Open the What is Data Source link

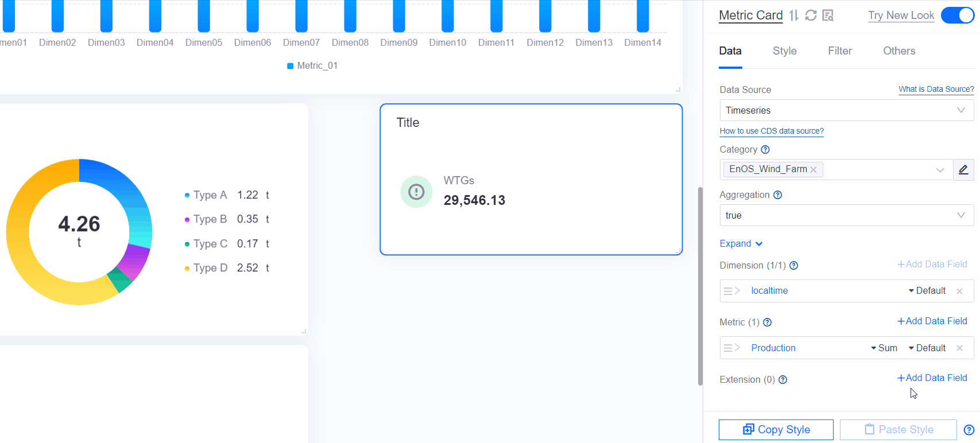936,90
